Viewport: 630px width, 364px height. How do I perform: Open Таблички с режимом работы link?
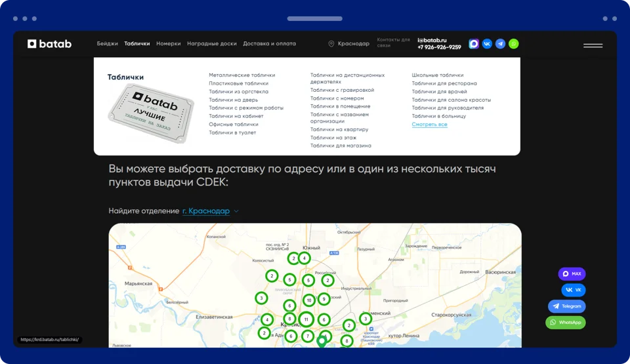(x=246, y=108)
